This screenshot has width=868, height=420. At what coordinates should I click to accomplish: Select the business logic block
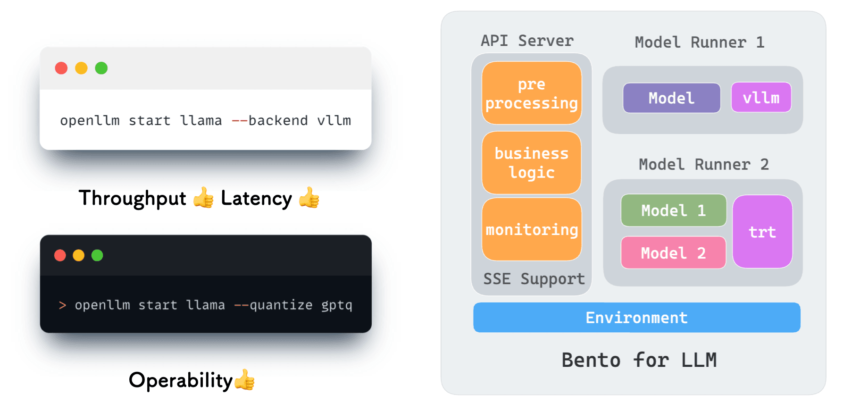coord(532,163)
